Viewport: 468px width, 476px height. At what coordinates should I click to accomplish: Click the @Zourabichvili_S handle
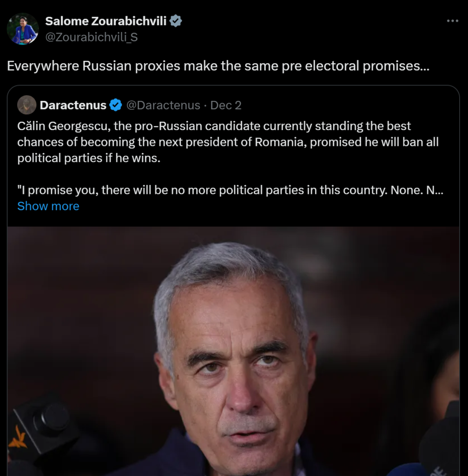(x=91, y=37)
